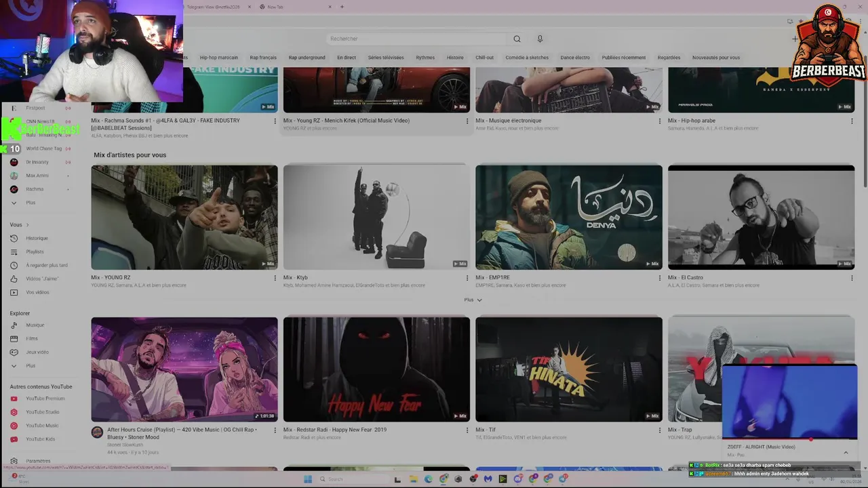The width and height of the screenshot is (868, 488).
Task: Open Vos vidéos in the sidebar
Action: click(37, 293)
